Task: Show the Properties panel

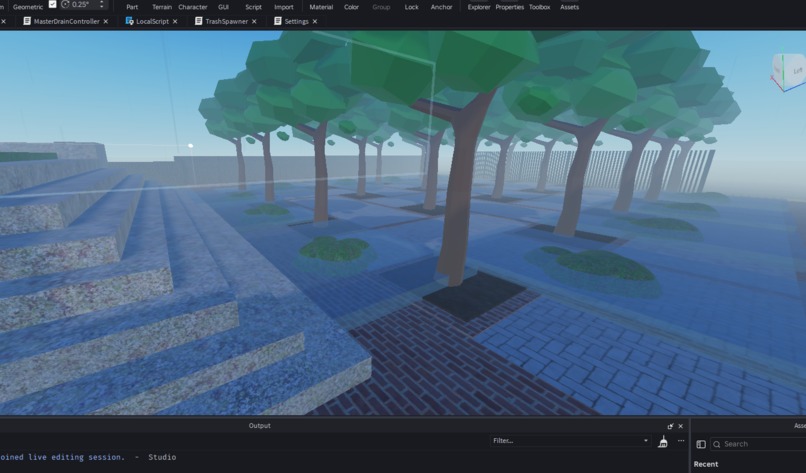Action: (x=509, y=7)
